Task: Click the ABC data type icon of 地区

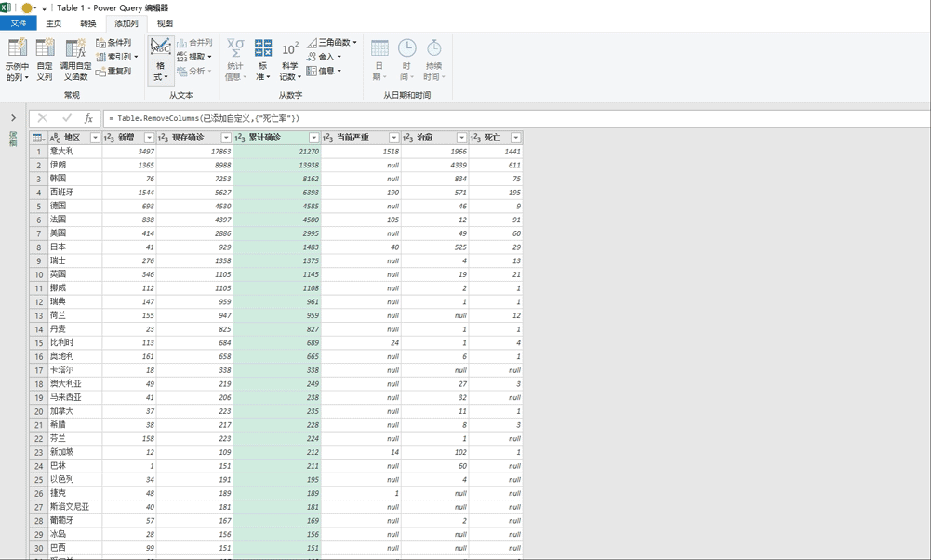Action: pyautogui.click(x=55, y=138)
